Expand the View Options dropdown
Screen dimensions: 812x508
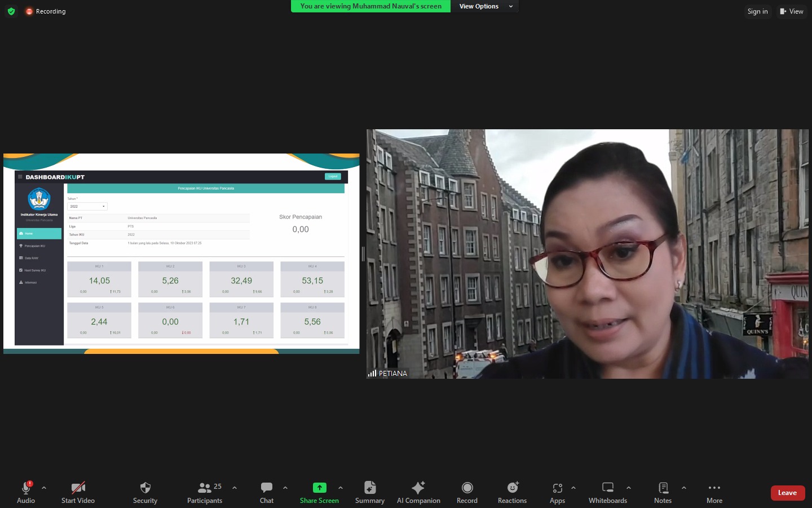point(485,6)
